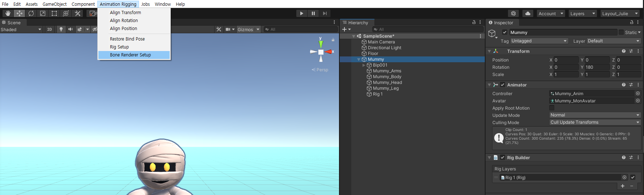Open scene tools wrench icon

(x=219, y=29)
